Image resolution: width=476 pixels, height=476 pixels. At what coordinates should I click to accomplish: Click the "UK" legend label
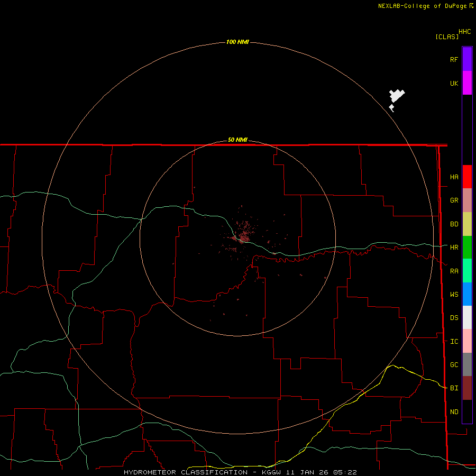point(454,83)
